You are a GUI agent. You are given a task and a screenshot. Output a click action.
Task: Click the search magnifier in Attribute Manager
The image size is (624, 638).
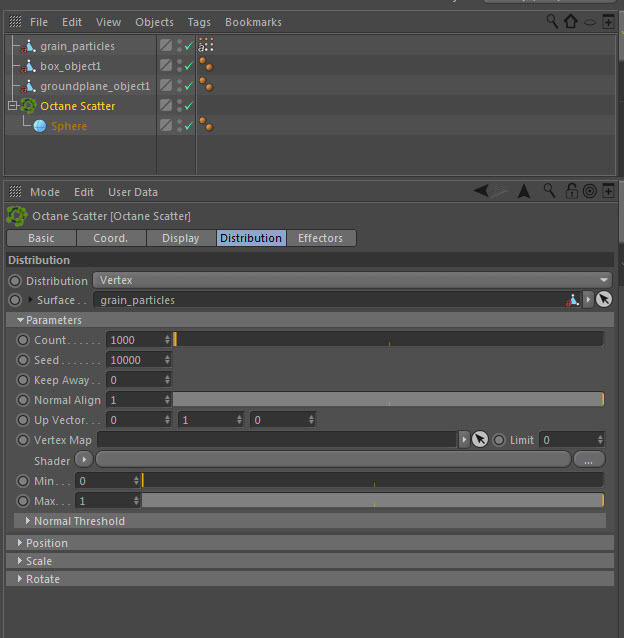pyautogui.click(x=550, y=190)
